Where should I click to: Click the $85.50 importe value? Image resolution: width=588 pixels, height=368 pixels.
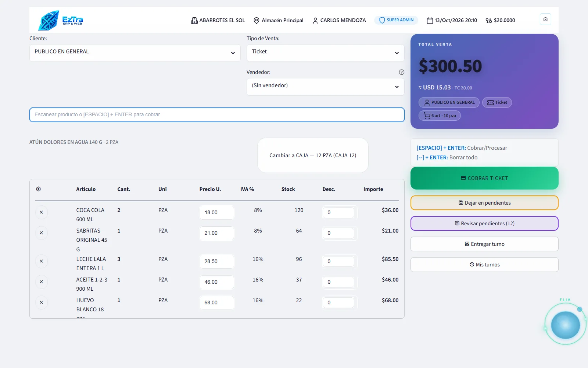(390, 259)
